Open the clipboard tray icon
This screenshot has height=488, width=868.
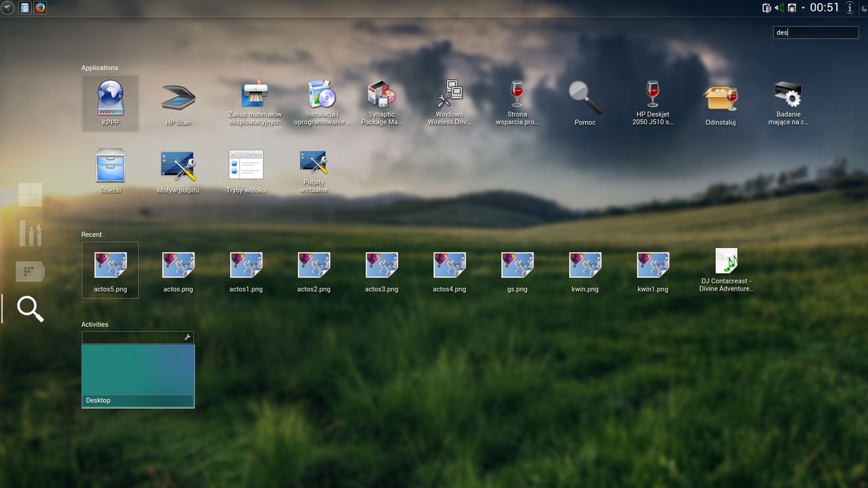(767, 8)
